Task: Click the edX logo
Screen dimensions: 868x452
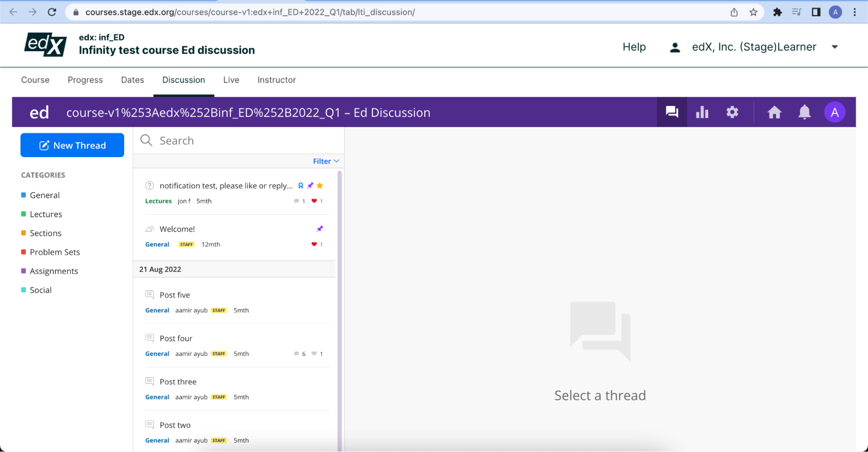Action: [x=46, y=45]
